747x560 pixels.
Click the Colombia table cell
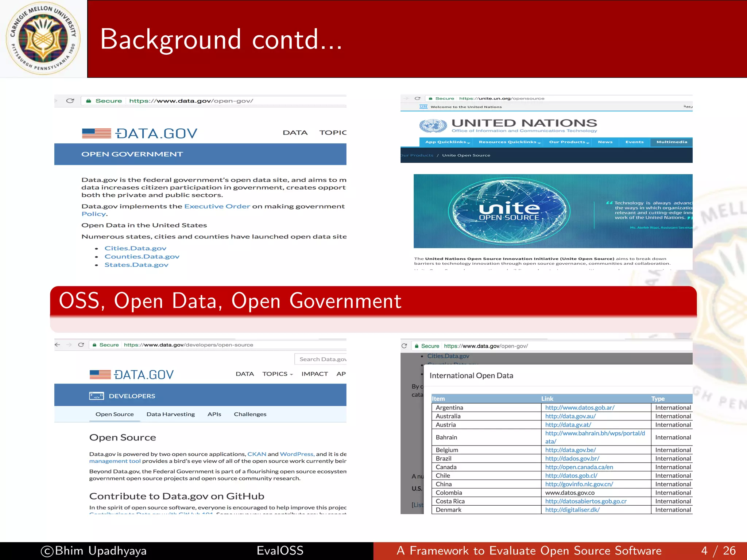coord(486,493)
